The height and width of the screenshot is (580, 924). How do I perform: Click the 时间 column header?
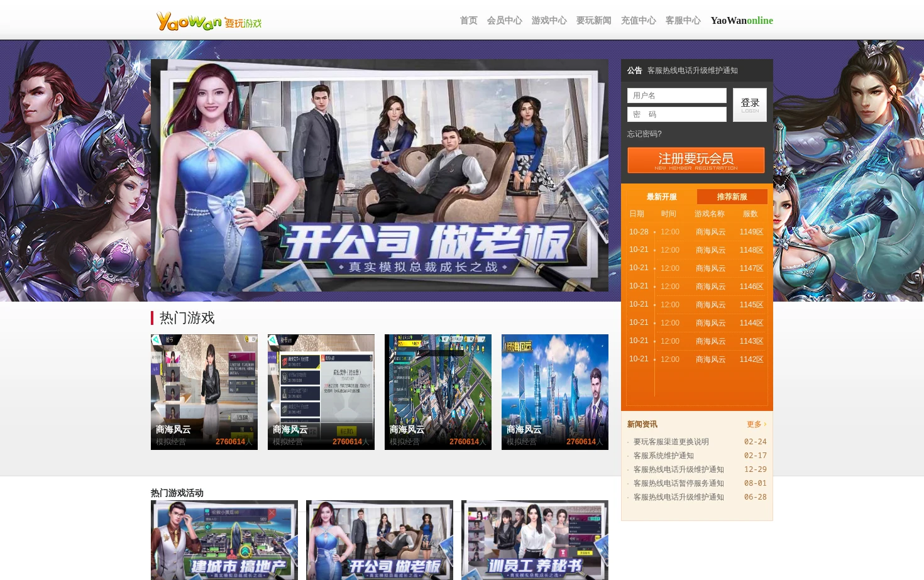668,214
